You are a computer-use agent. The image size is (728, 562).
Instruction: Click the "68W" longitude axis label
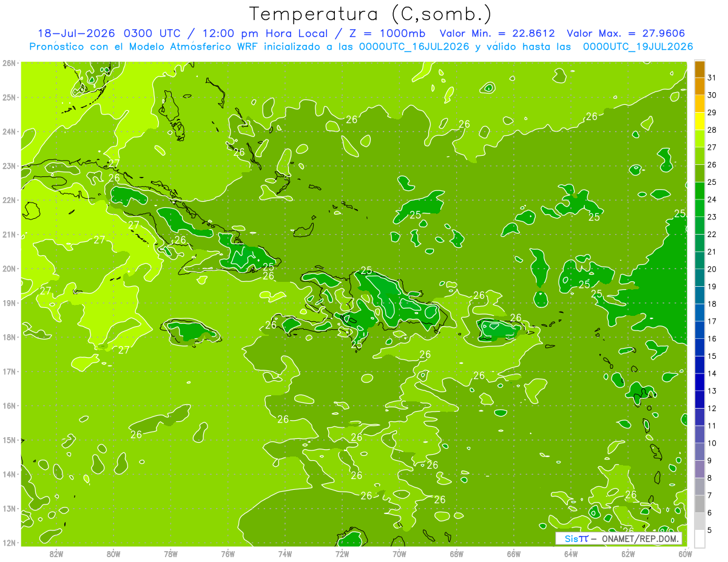457,554
